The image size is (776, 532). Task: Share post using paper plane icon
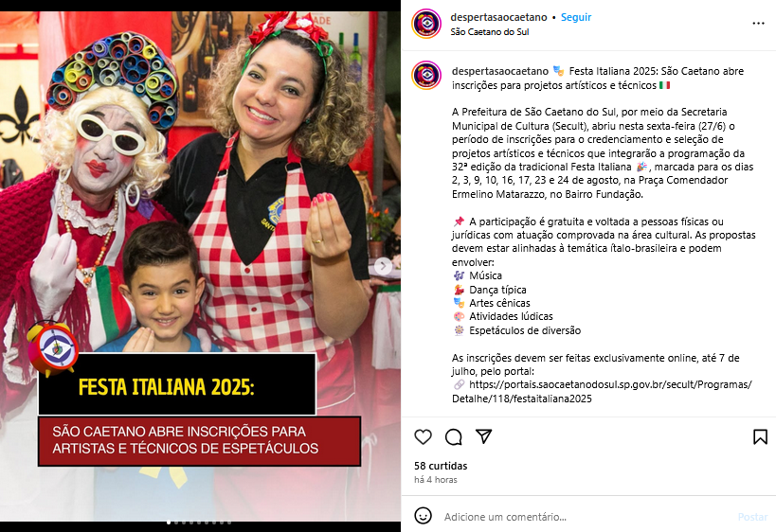483,436
